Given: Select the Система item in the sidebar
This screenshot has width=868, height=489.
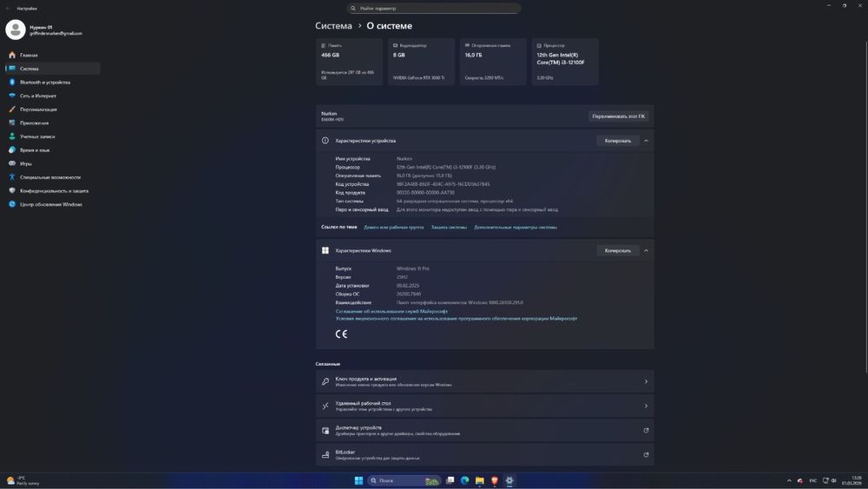Looking at the screenshot, I should [53, 69].
